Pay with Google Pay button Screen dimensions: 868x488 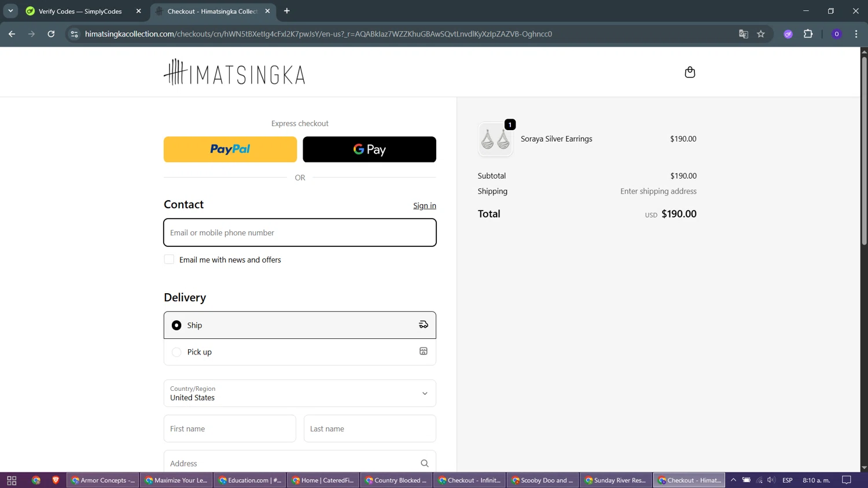click(369, 149)
